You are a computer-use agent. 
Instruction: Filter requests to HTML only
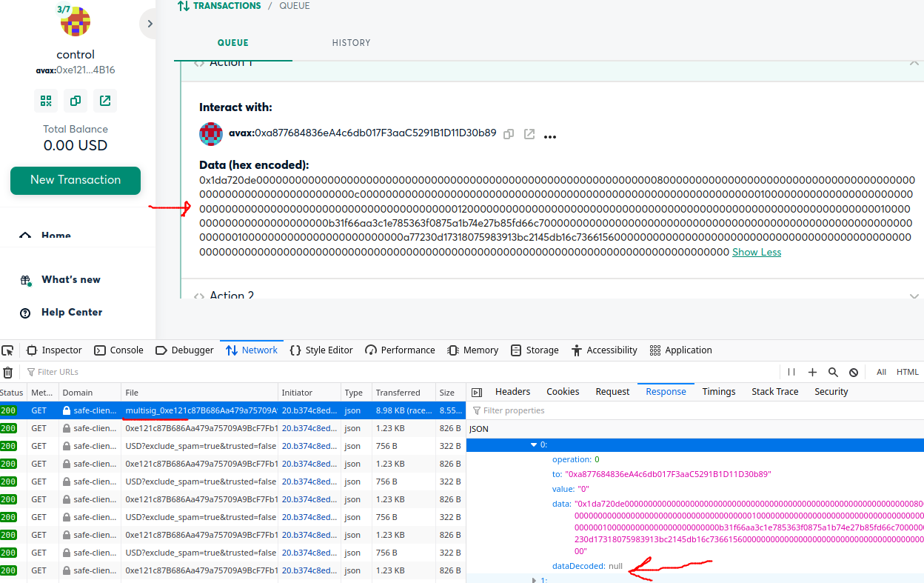[908, 371]
